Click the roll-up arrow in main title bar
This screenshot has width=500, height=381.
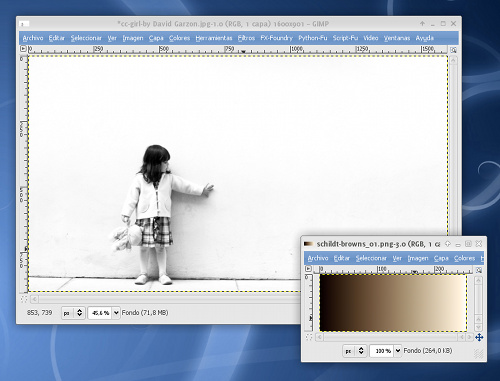pyautogui.click(x=422, y=24)
